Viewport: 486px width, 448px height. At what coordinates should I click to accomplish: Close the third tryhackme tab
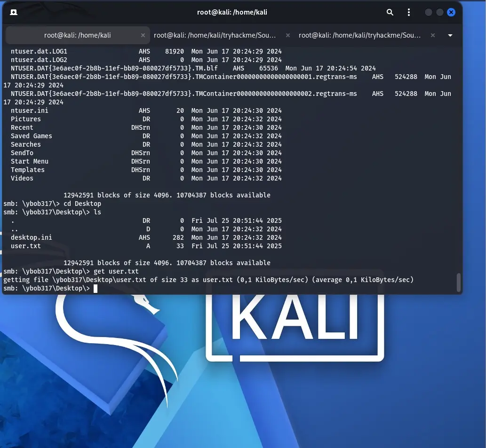pyautogui.click(x=433, y=35)
